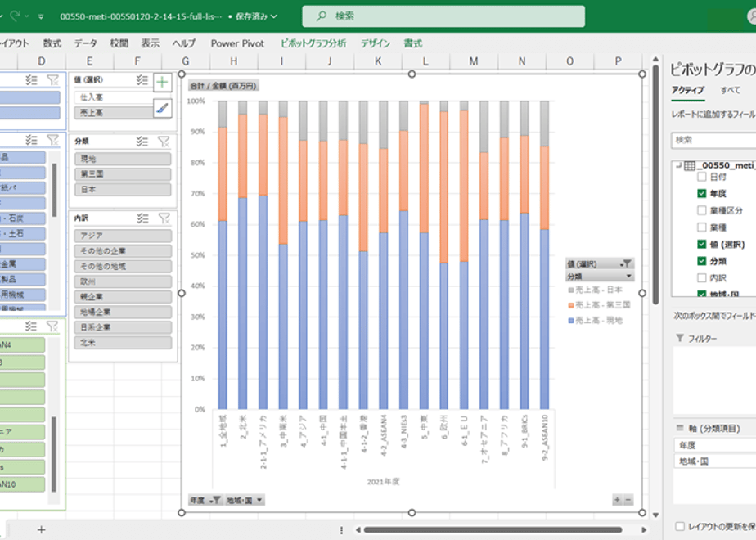The image size is (756, 540).
Task: Tick the 内訳 field checkbox
Action: (x=702, y=277)
